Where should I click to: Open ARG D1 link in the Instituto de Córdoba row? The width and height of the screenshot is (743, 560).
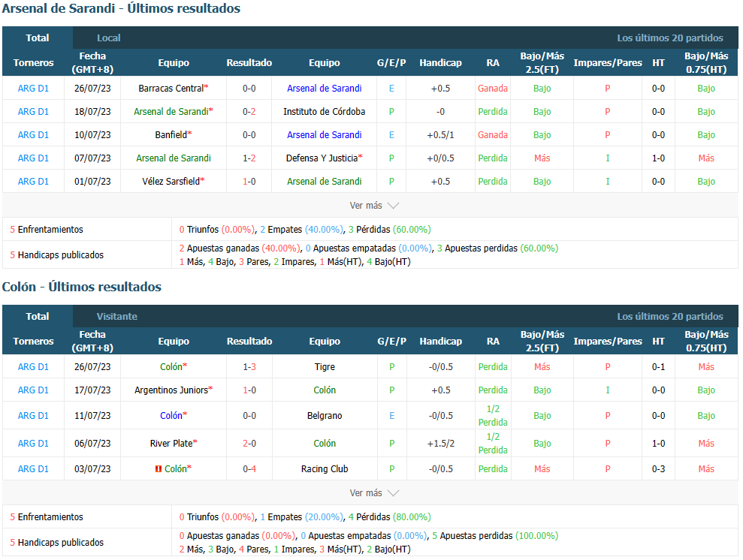[x=33, y=112]
